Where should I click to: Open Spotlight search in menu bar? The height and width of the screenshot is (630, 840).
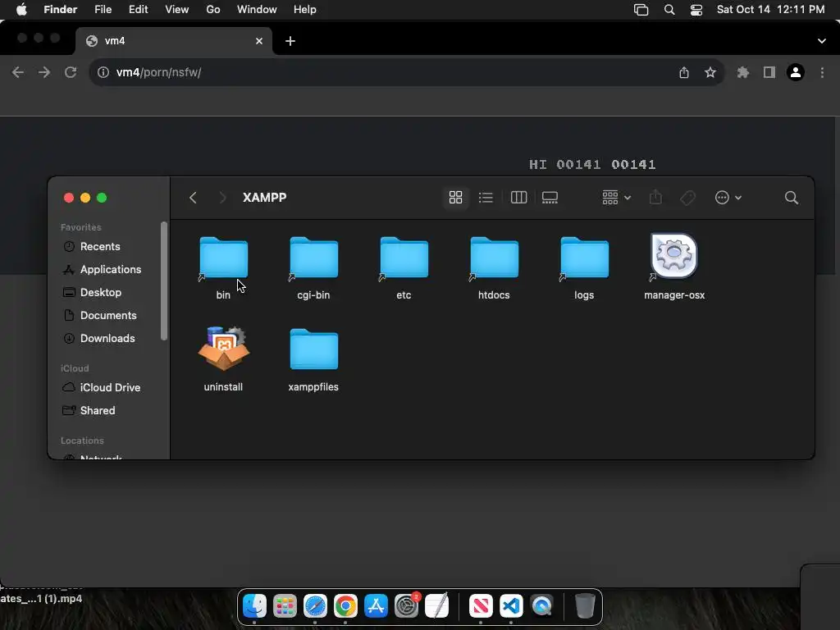coord(669,10)
